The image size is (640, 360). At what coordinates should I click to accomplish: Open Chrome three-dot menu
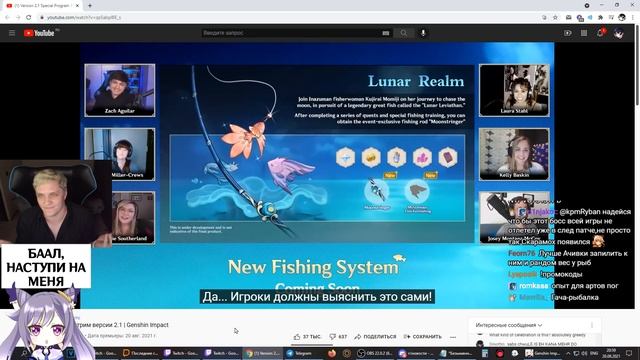(633, 18)
